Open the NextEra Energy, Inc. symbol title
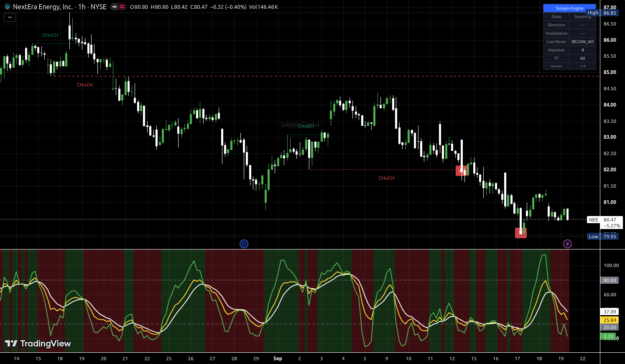The image size is (625, 364). [x=43, y=7]
